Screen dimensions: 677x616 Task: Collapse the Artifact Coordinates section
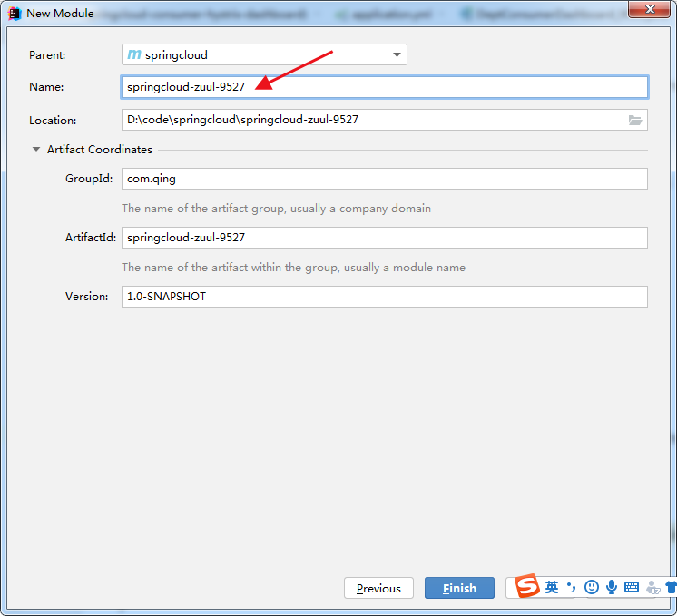(x=36, y=150)
